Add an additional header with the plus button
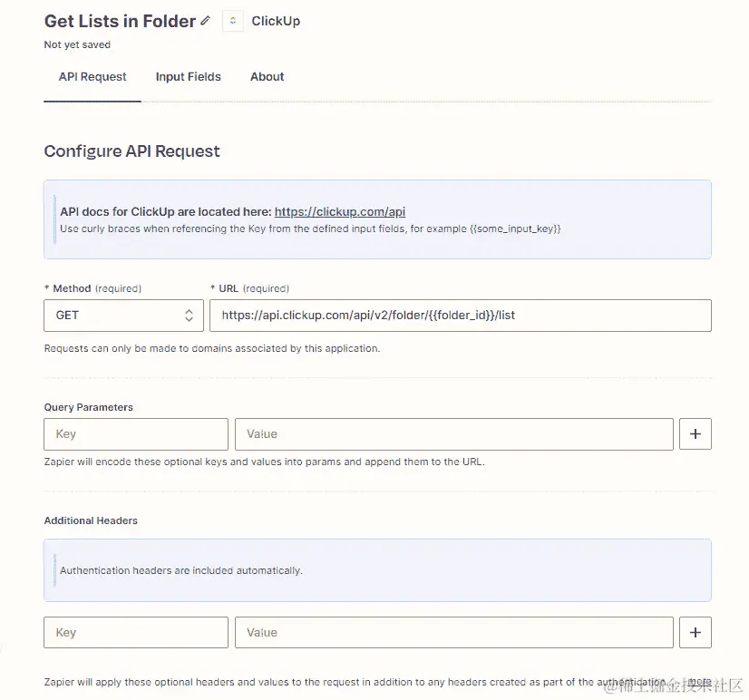Image resolution: width=749 pixels, height=700 pixels. click(695, 632)
